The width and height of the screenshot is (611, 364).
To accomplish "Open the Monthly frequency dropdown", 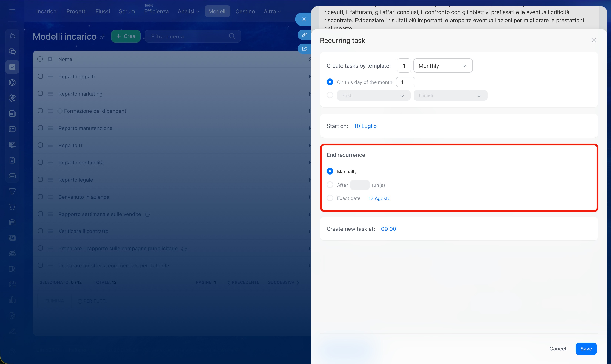I will click(443, 65).
